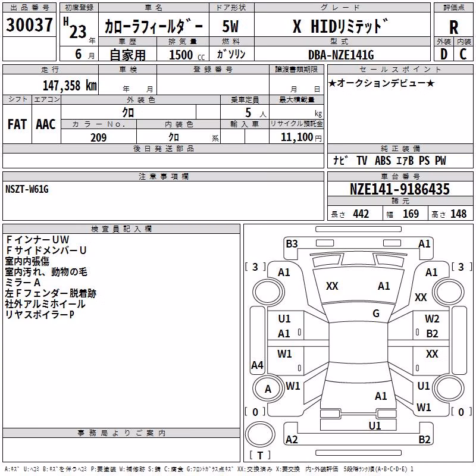The image size is (476, 476).
Task: Select the recycle deposit 11,100 yen cell
Action: (x=296, y=136)
